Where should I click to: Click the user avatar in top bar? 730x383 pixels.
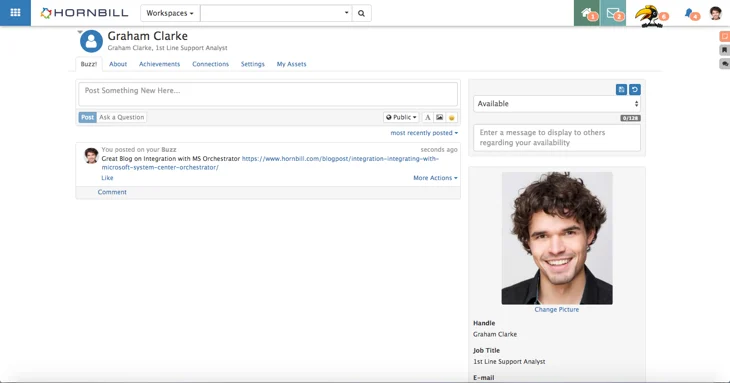716,13
